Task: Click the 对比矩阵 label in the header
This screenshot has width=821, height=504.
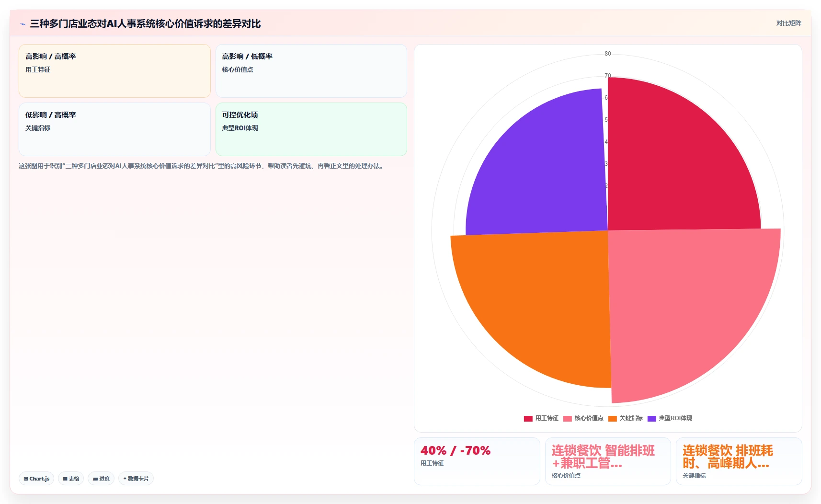Action: tap(788, 23)
